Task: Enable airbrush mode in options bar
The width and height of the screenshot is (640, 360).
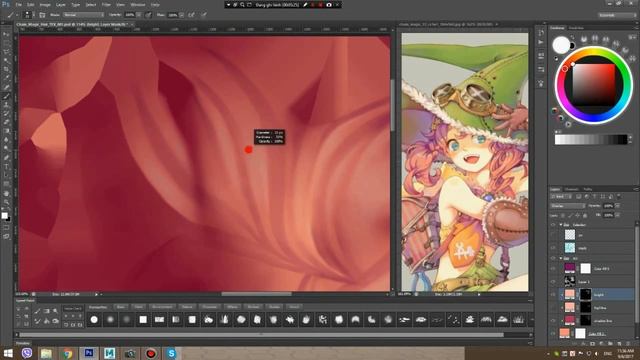Action: (x=191, y=15)
